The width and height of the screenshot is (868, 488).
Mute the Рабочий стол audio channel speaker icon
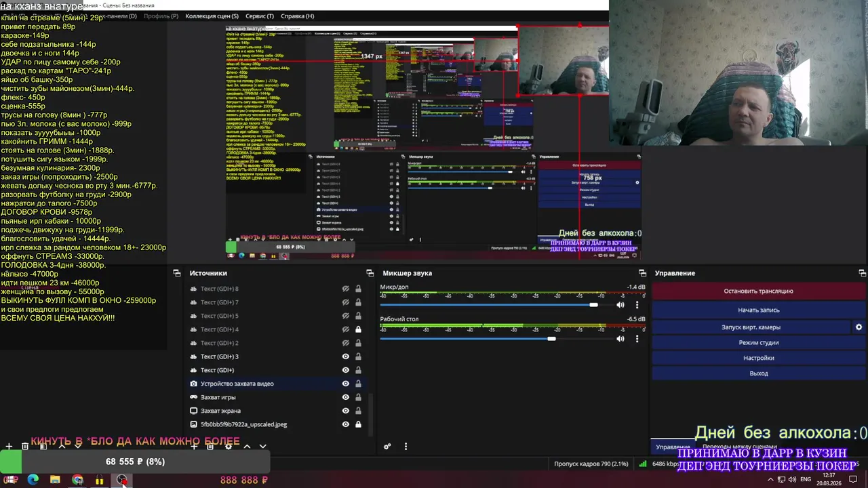click(x=620, y=338)
